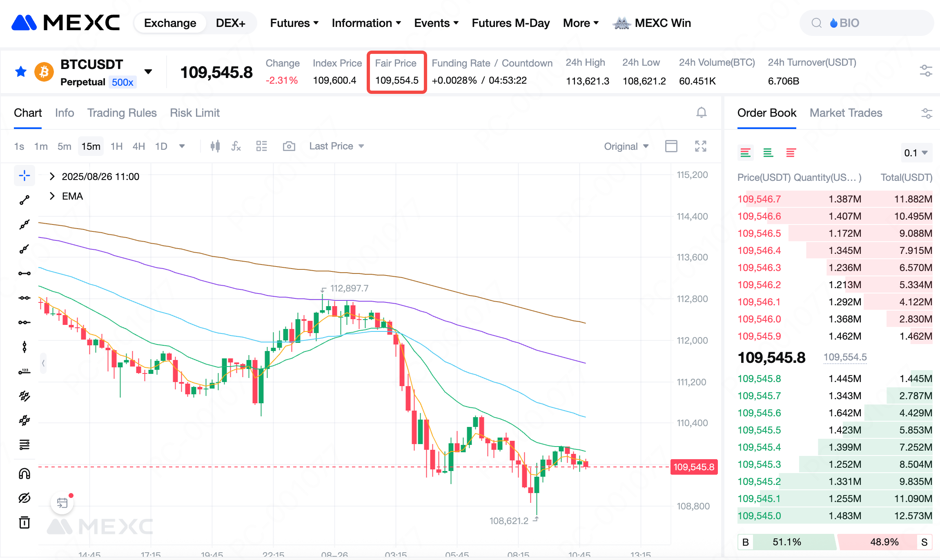Hide all drawings with eye icon
This screenshot has width=940, height=560.
[25, 498]
